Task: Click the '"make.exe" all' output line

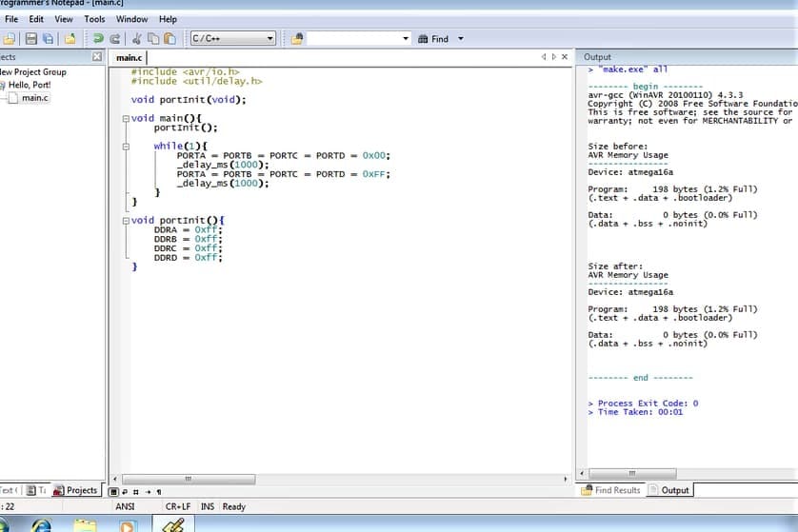Action: (x=628, y=69)
